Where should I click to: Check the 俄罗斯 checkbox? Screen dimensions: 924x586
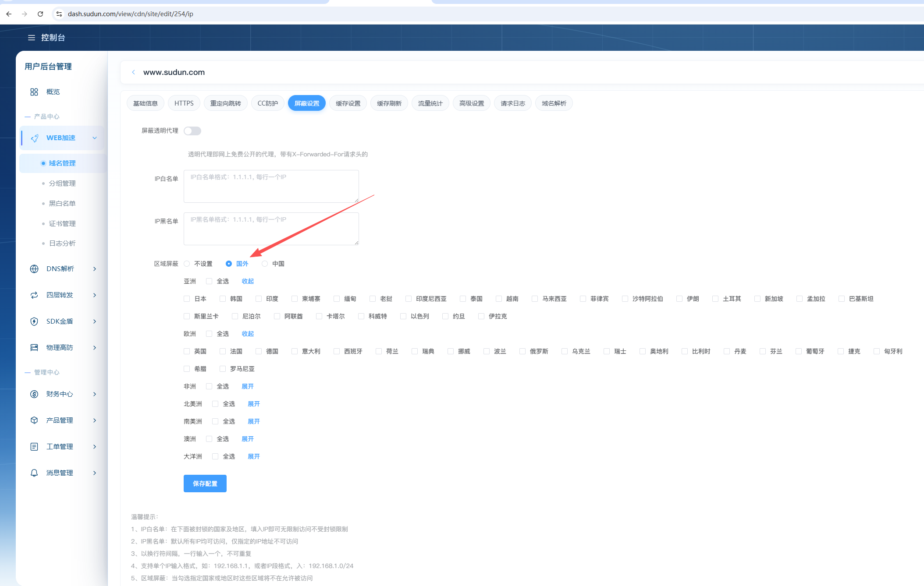(522, 351)
